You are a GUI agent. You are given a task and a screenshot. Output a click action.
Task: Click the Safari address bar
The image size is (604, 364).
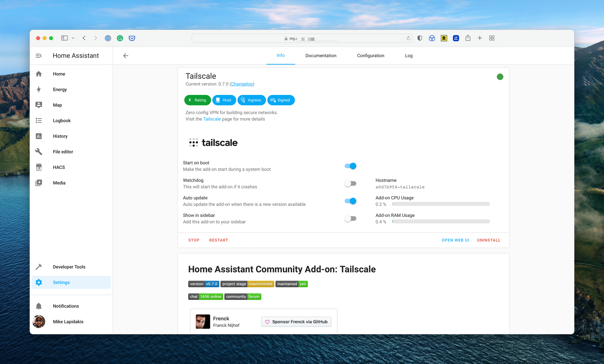(x=301, y=38)
